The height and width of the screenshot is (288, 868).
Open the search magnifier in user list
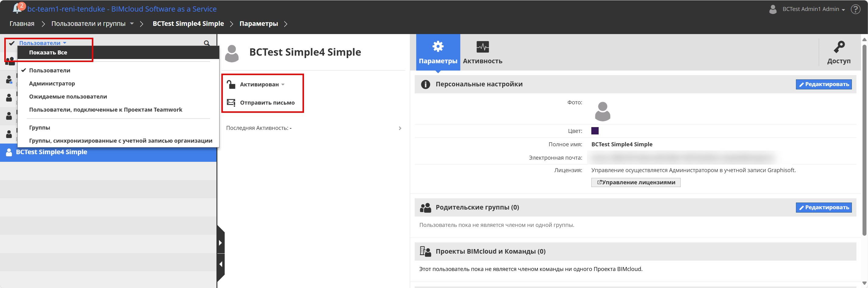click(207, 43)
